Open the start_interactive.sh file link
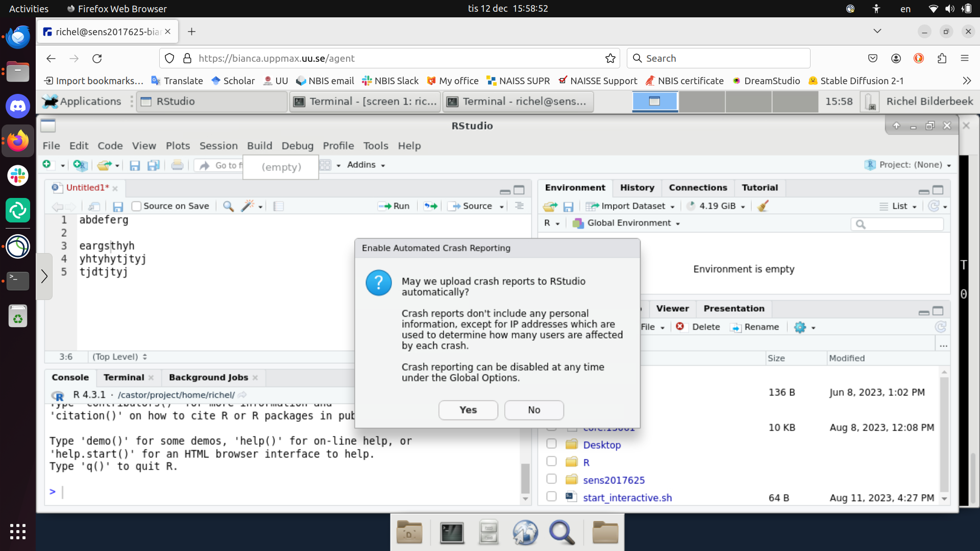The width and height of the screenshot is (980, 551). pos(627,497)
